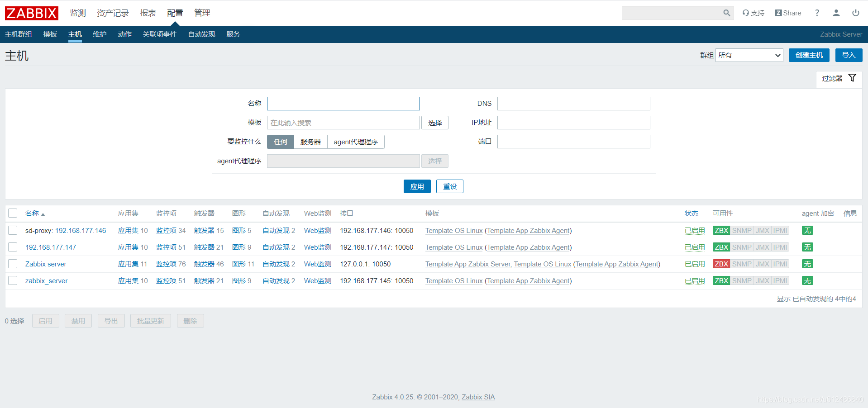868x408 pixels.
Task: Click the DNS filter input field
Action: pos(574,104)
